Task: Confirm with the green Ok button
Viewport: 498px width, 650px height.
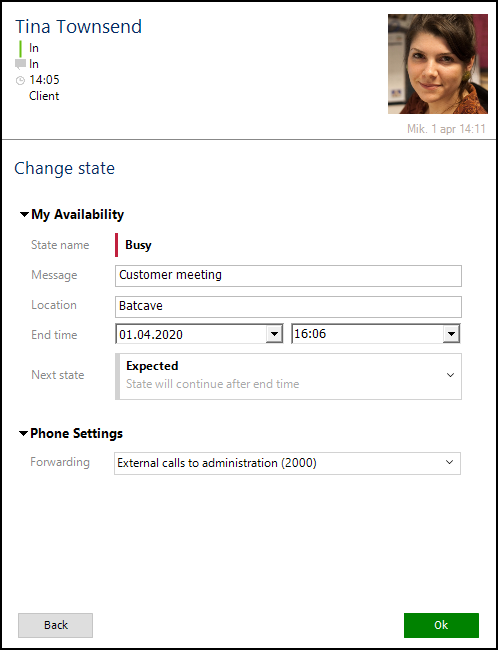Action: click(441, 625)
